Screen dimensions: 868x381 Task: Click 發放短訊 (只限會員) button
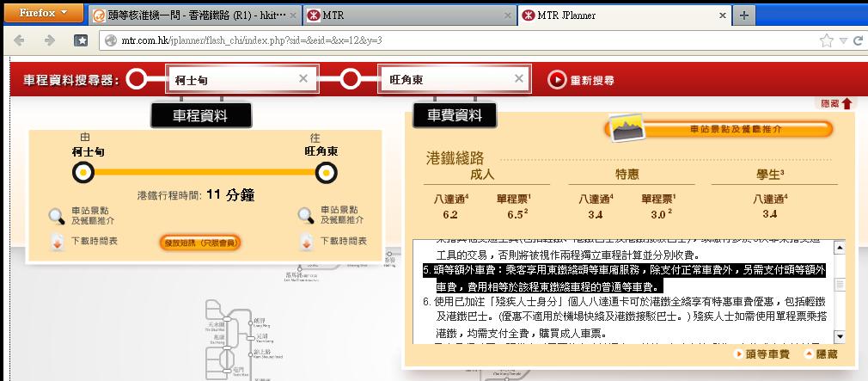point(200,243)
